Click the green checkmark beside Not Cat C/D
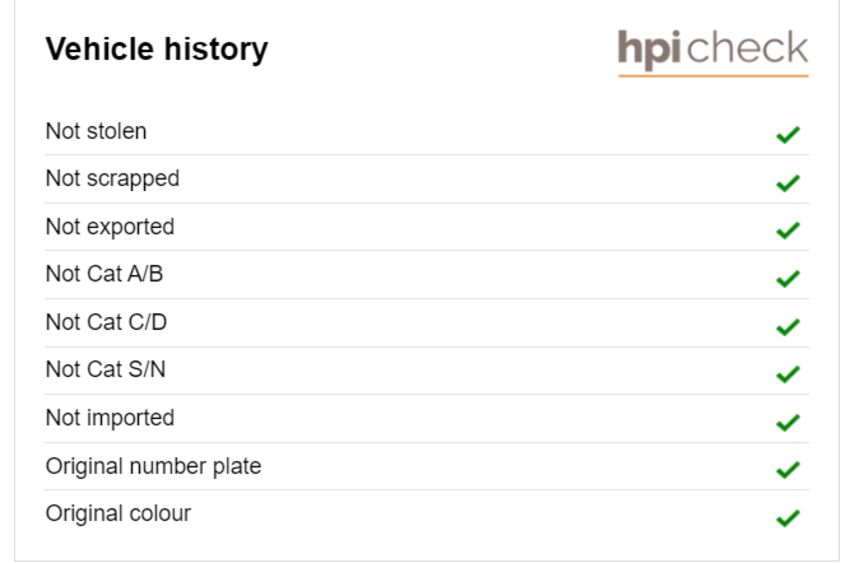The width and height of the screenshot is (850, 563). (788, 327)
